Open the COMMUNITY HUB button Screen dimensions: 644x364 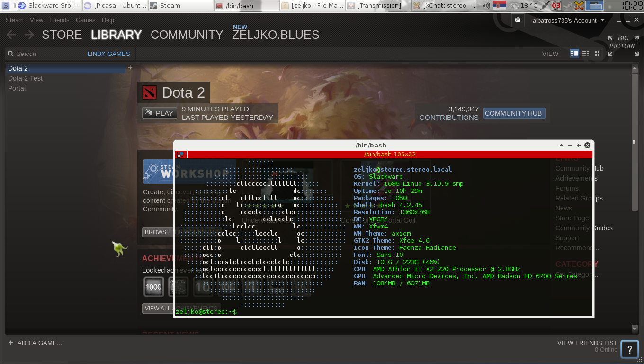[x=514, y=113]
